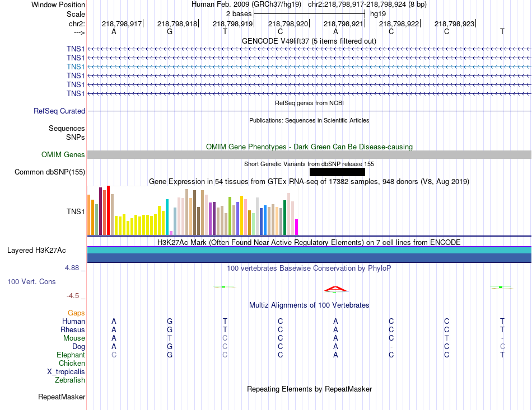The height and width of the screenshot is (410, 532).
Task: Open the RefSeq Curated track label
Action: pyautogui.click(x=59, y=111)
